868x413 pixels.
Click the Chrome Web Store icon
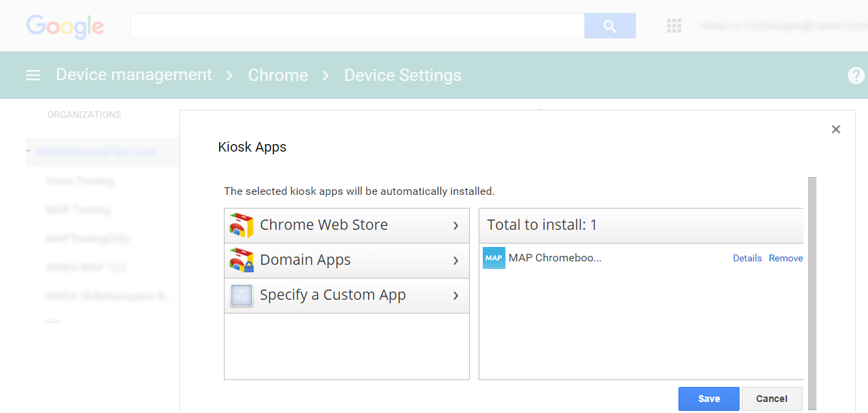(241, 226)
